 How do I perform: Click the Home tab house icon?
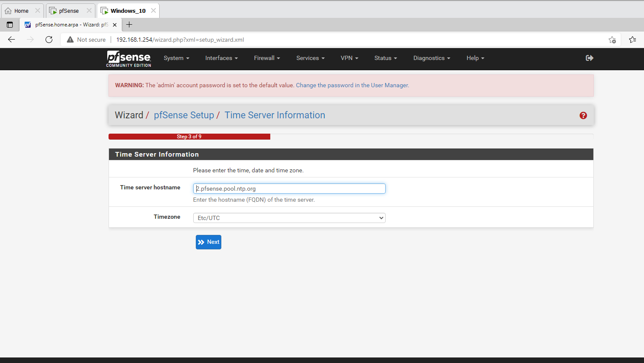point(8,11)
